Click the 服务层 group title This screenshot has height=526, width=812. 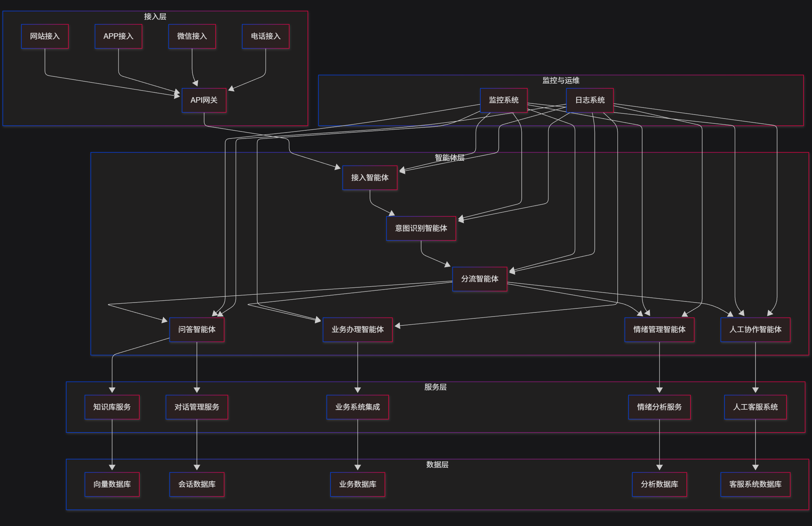(435, 387)
